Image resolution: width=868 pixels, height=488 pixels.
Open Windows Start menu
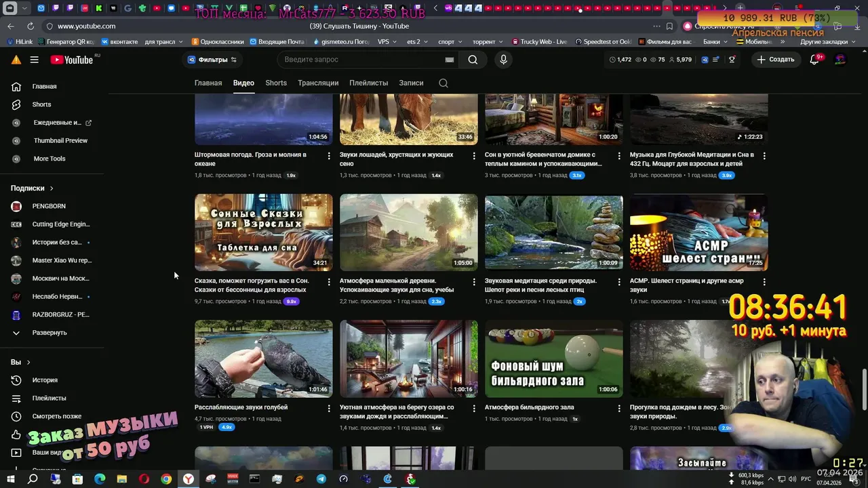tap(10, 479)
